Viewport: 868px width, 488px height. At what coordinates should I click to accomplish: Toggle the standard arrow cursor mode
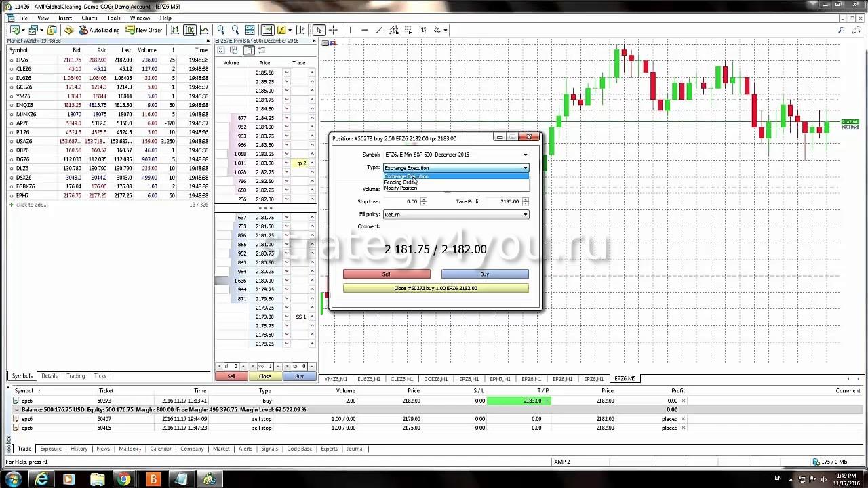tap(319, 30)
